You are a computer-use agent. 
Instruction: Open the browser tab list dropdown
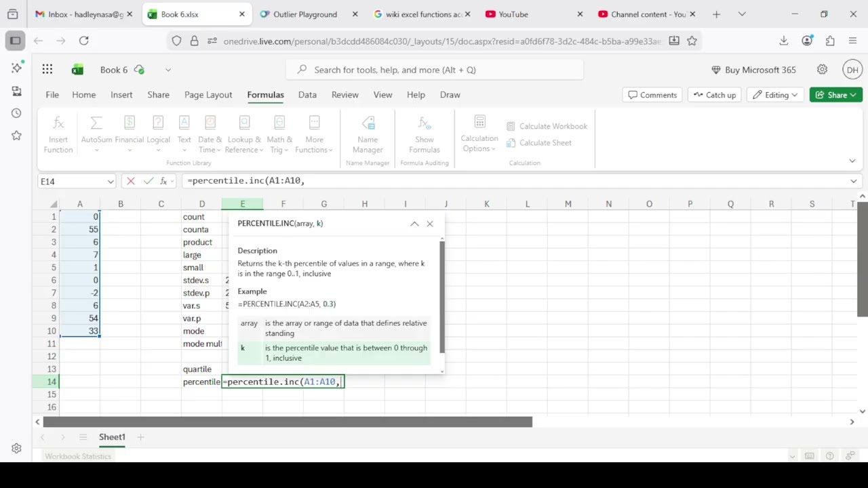[x=742, y=14]
